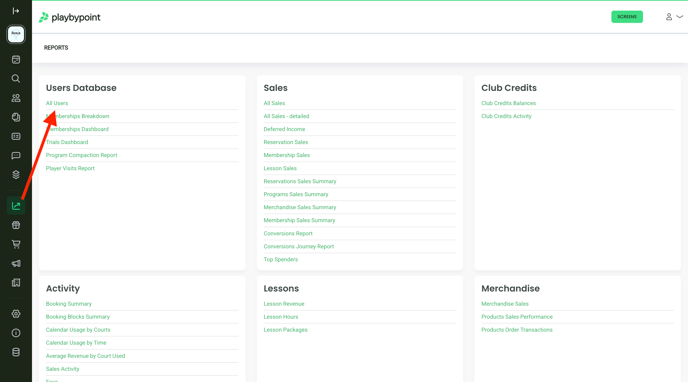688x382 pixels.
Task: Click the playbypoint logo
Action: [x=70, y=18]
